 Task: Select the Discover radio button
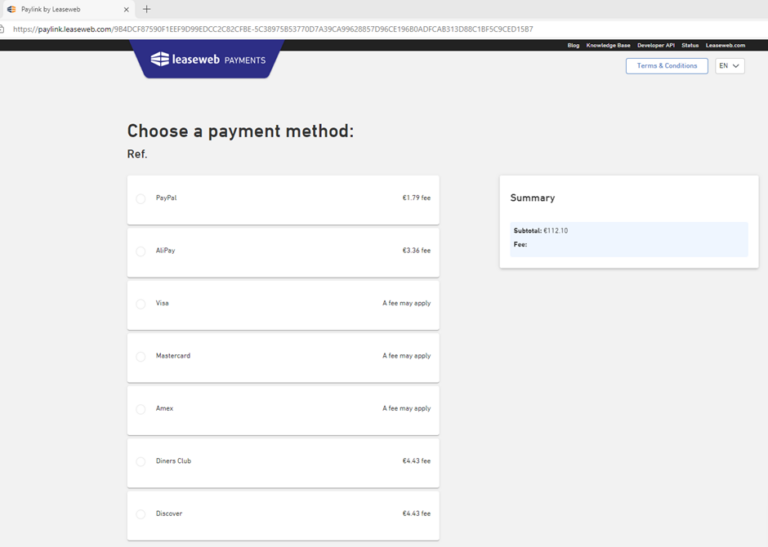tap(141, 514)
